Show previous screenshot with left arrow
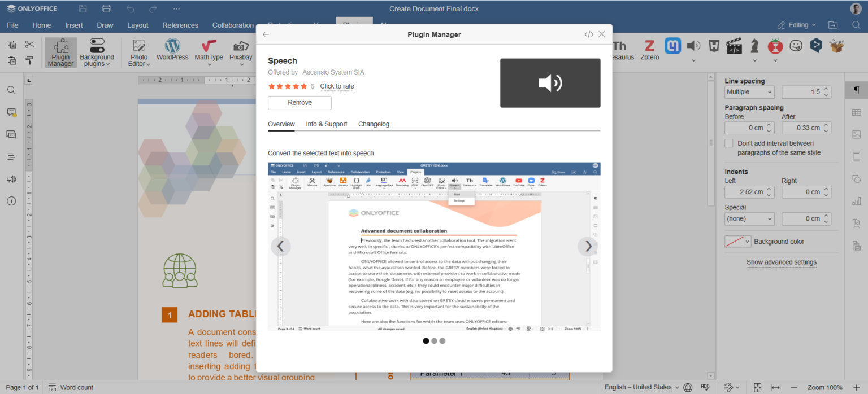868x394 pixels. click(281, 246)
